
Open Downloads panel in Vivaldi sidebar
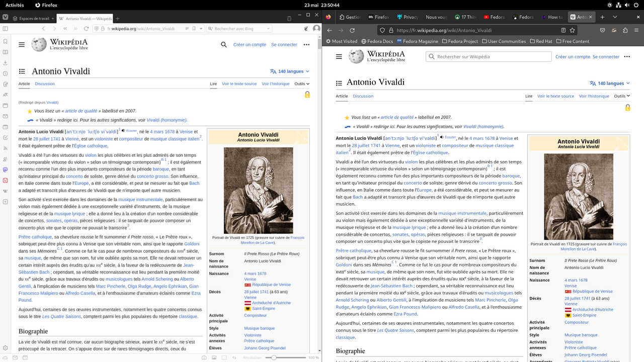coord(5,62)
